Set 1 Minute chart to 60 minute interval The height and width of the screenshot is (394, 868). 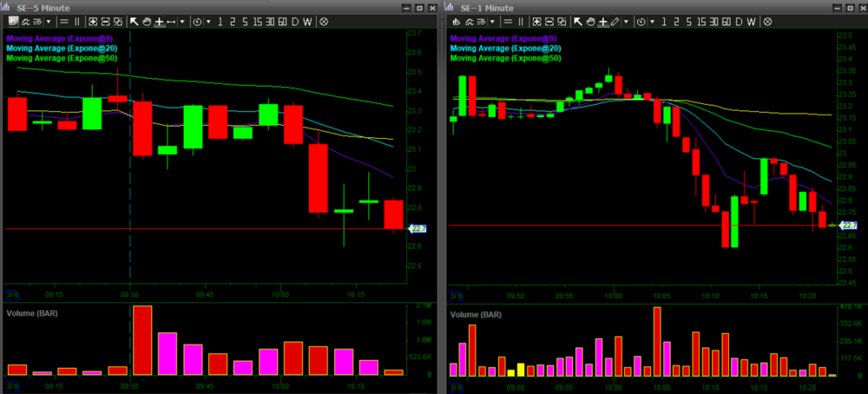725,20
